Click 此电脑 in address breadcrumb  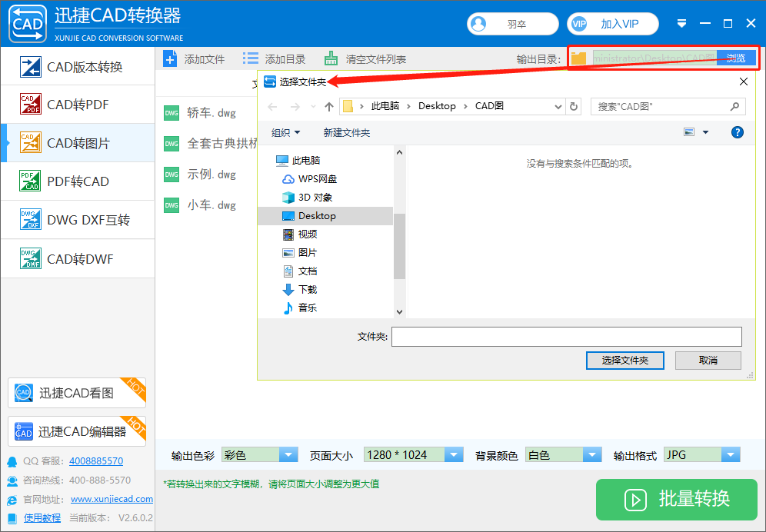(x=385, y=106)
